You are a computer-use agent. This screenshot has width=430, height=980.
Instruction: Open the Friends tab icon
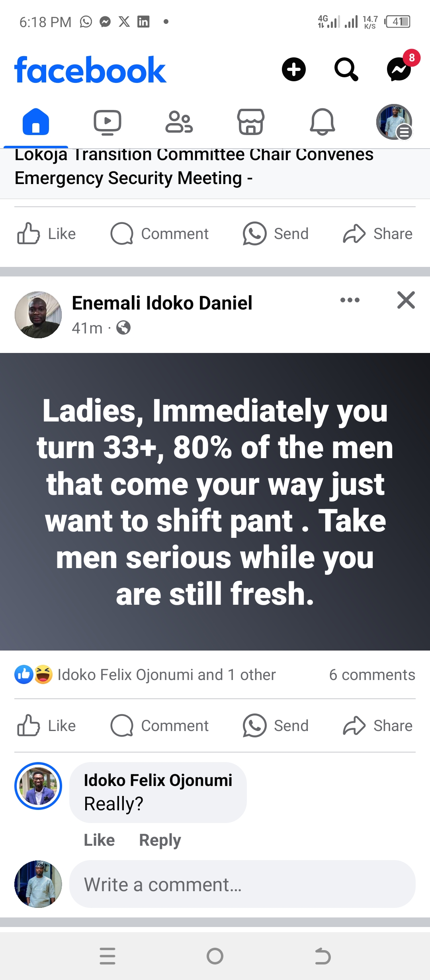(179, 122)
